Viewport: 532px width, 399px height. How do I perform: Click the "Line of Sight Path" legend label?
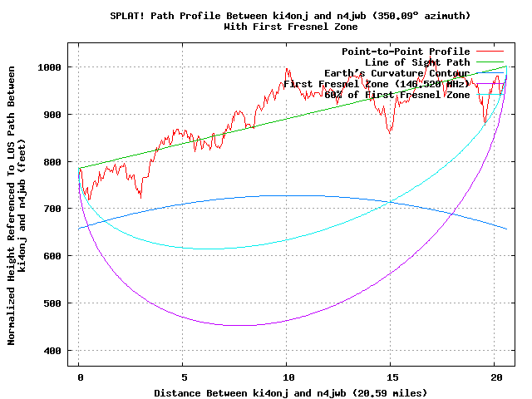[x=417, y=62]
